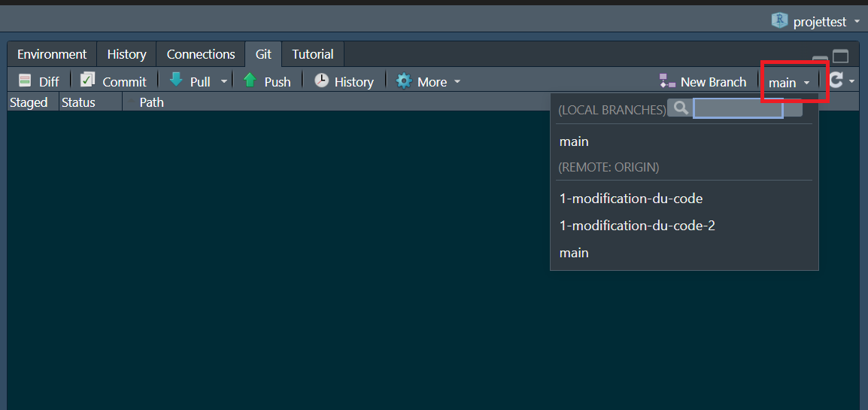Select main under Local Branches
This screenshot has width=868, height=410.
click(x=574, y=141)
